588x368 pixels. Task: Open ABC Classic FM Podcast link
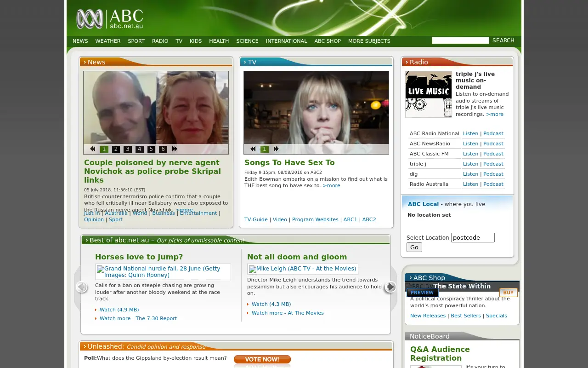(493, 154)
